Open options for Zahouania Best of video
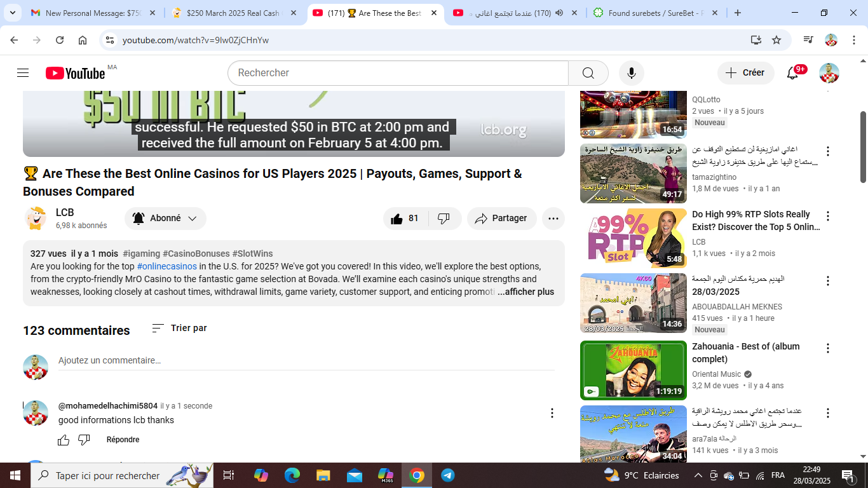Image resolution: width=868 pixels, height=488 pixels. pyautogui.click(x=828, y=348)
